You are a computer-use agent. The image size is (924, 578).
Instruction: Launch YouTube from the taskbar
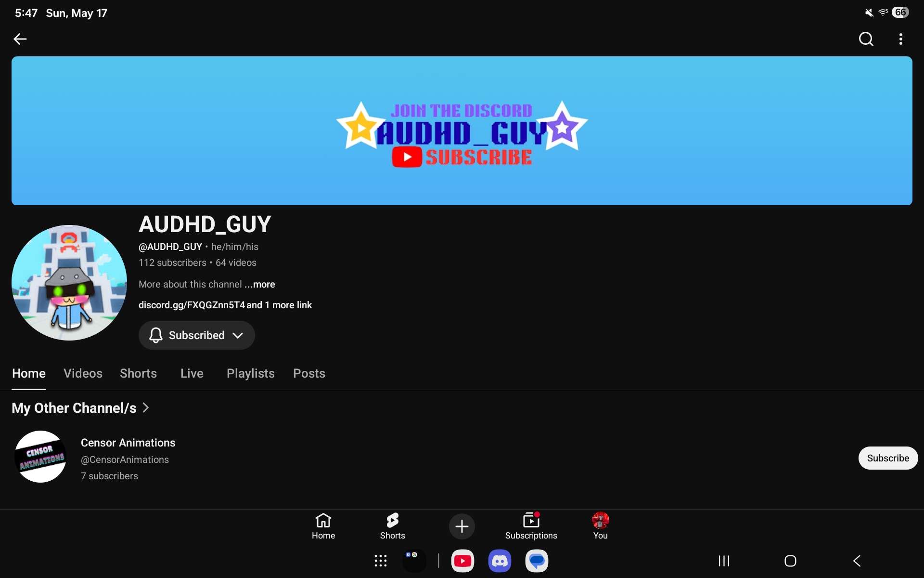462,561
